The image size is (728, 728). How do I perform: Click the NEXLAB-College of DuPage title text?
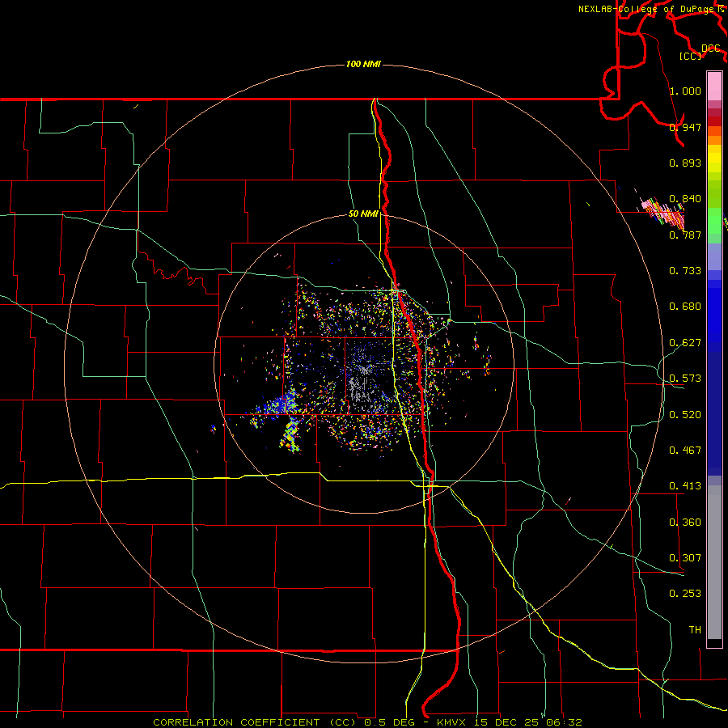[647, 9]
